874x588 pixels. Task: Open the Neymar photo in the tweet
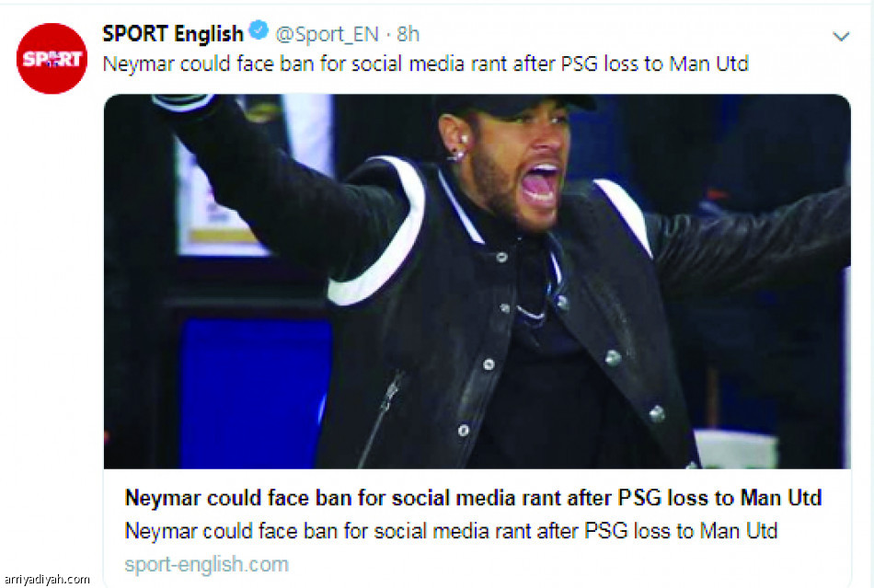[477, 281]
